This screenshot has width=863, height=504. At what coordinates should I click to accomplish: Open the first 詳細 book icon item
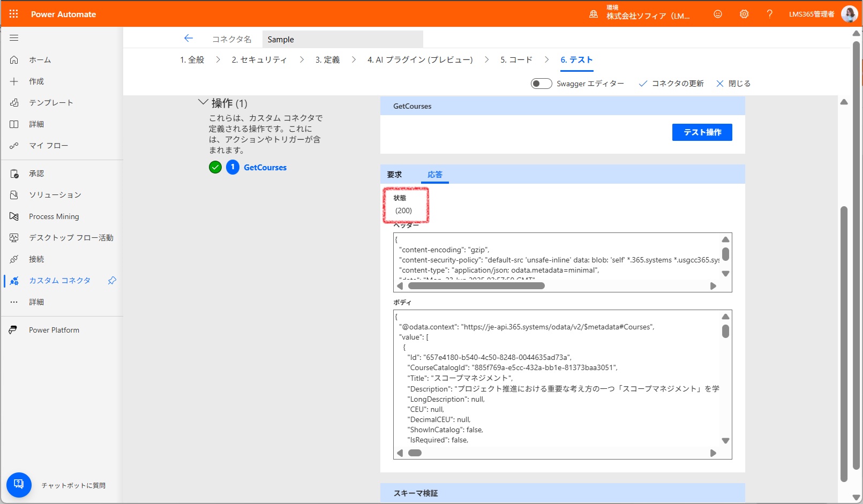[x=14, y=124]
